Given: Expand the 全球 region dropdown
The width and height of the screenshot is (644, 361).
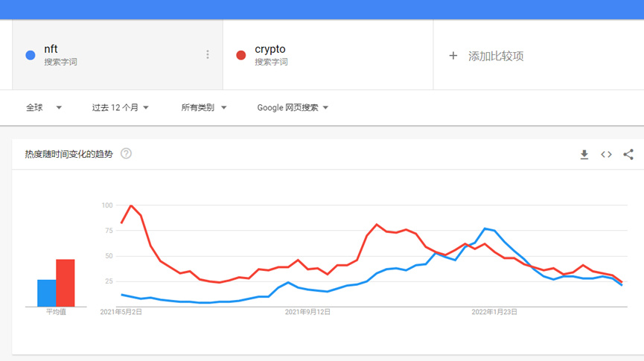Looking at the screenshot, I should coord(44,107).
